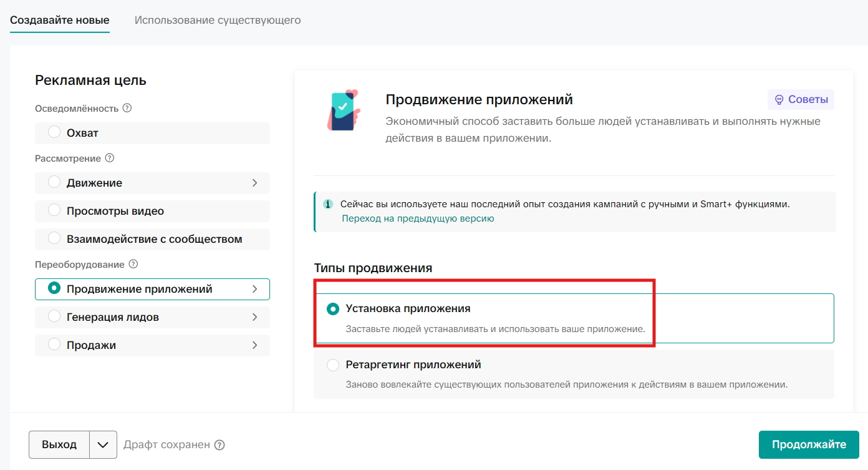Choose the Установка приложения promotion type
Image resolution: width=868 pixels, height=470 pixels.
pos(574,318)
